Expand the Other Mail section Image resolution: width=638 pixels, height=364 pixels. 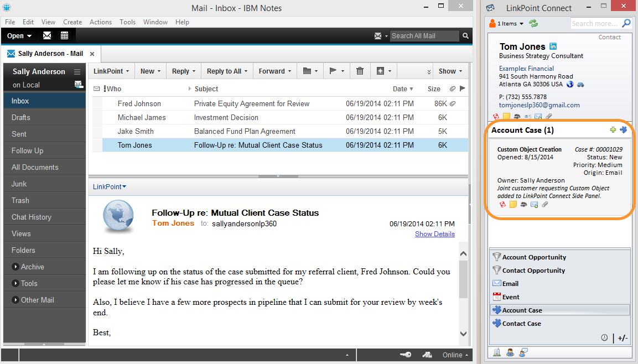(15, 300)
